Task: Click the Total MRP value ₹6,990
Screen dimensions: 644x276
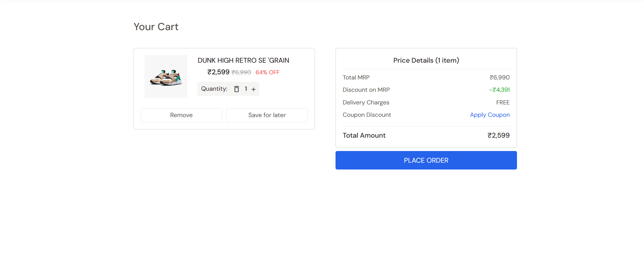Action: point(500,77)
